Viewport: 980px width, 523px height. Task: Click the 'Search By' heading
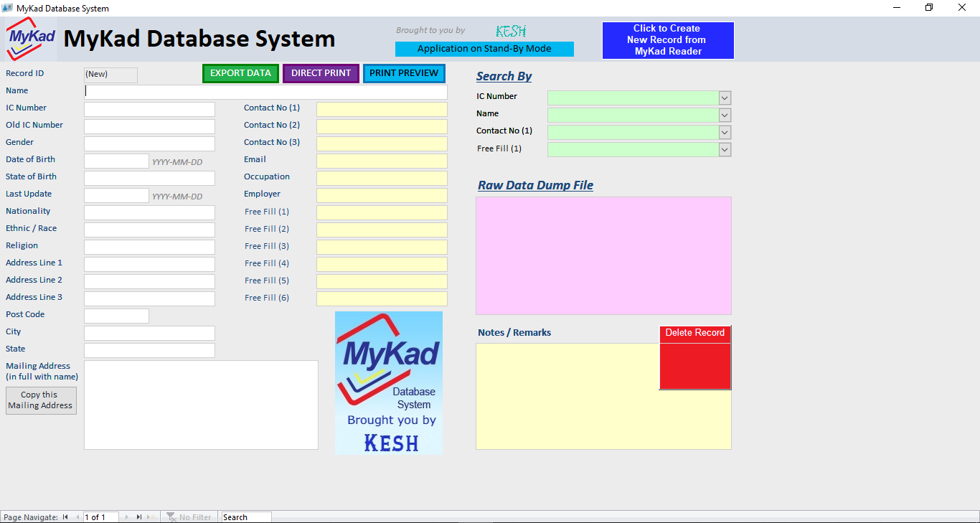point(504,76)
